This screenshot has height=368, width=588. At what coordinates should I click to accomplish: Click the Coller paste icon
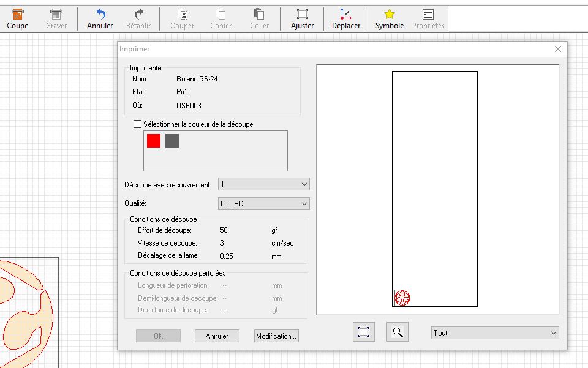click(259, 15)
